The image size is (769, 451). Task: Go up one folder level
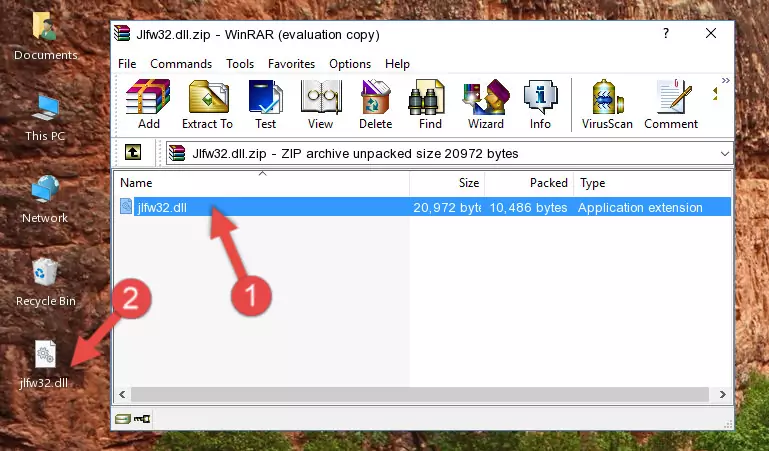[133, 152]
